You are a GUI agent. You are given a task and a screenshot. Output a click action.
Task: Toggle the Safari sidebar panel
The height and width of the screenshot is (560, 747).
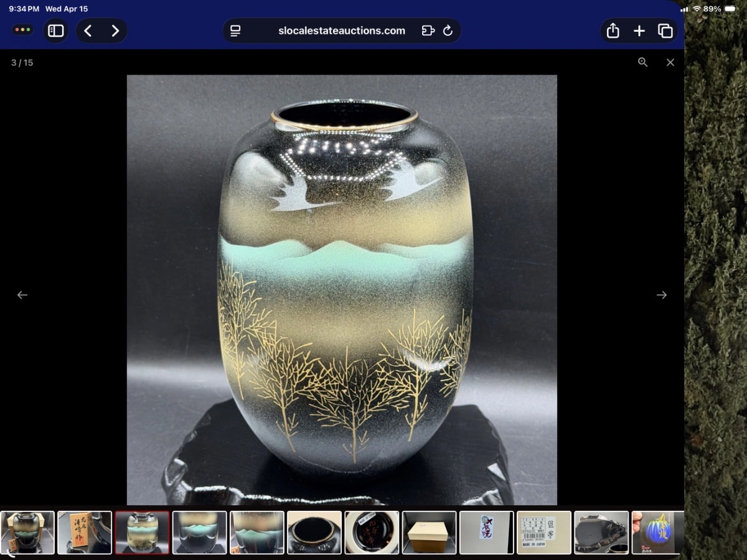[x=56, y=30]
